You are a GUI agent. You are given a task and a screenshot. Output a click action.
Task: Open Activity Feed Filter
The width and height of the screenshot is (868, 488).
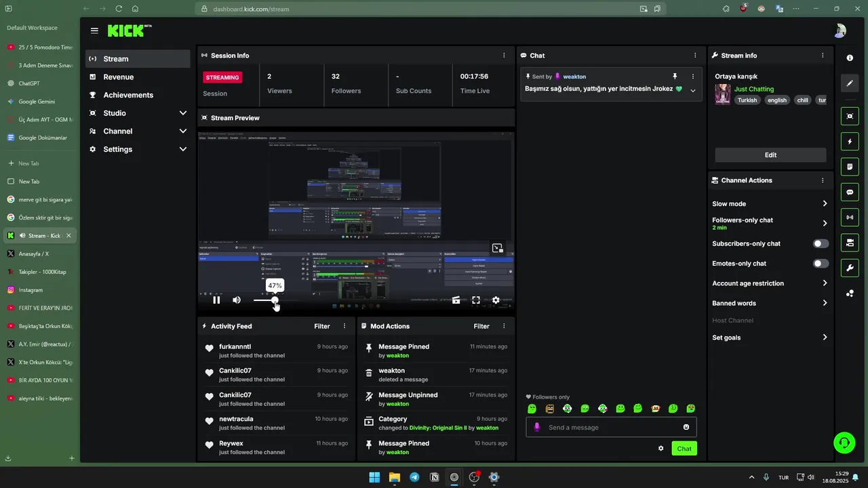click(x=322, y=326)
